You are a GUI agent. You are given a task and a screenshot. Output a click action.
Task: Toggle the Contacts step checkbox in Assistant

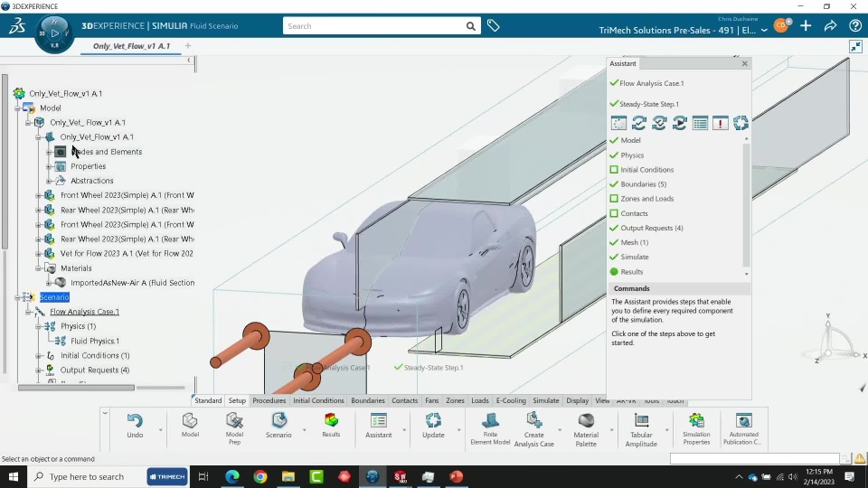pyautogui.click(x=614, y=213)
